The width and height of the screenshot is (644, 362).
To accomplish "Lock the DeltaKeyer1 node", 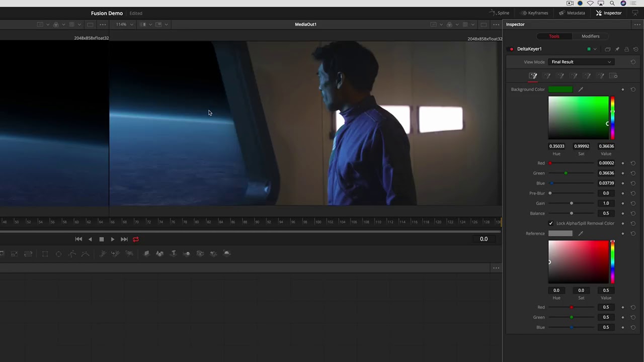I will pos(626,49).
